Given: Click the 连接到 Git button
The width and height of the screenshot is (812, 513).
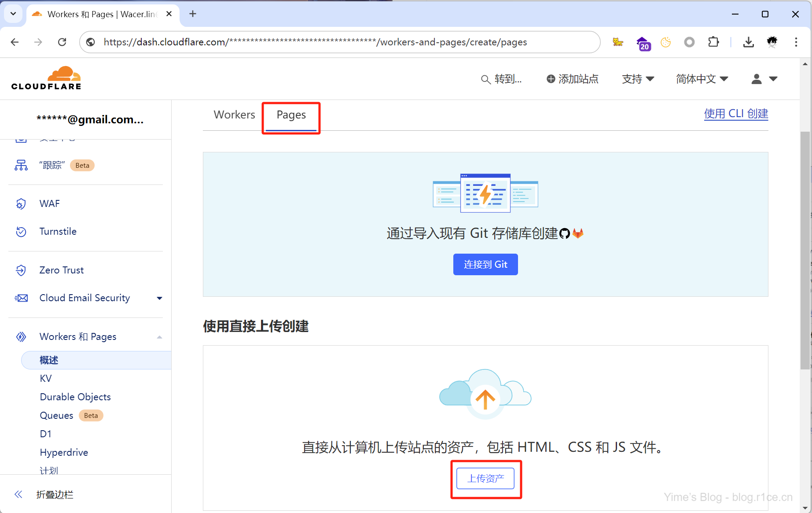Looking at the screenshot, I should pyautogui.click(x=485, y=264).
